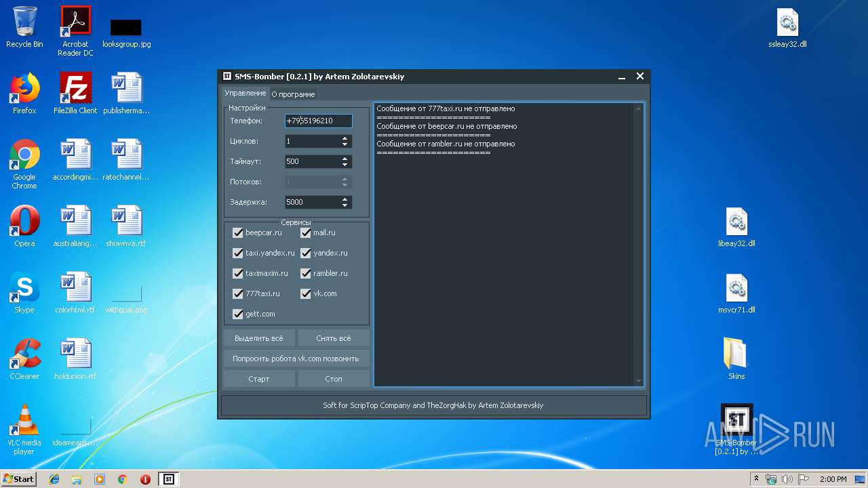Toggle gett.com checkbox

tap(238, 314)
